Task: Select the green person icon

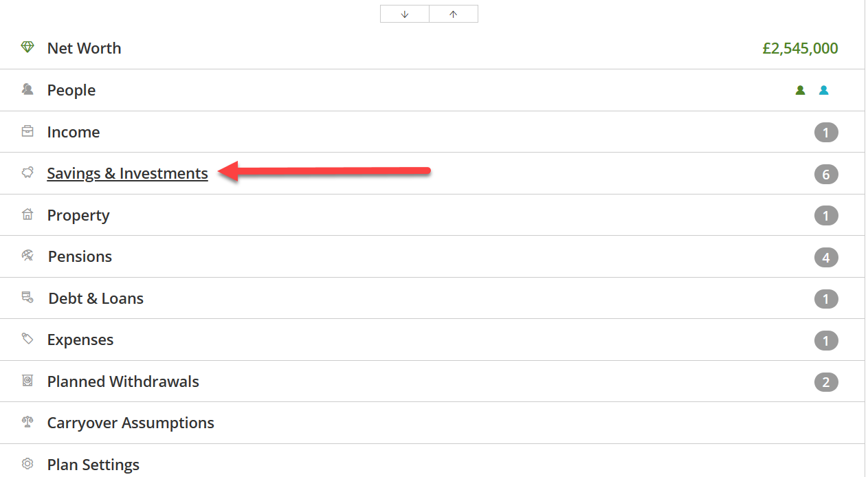Action: click(800, 90)
